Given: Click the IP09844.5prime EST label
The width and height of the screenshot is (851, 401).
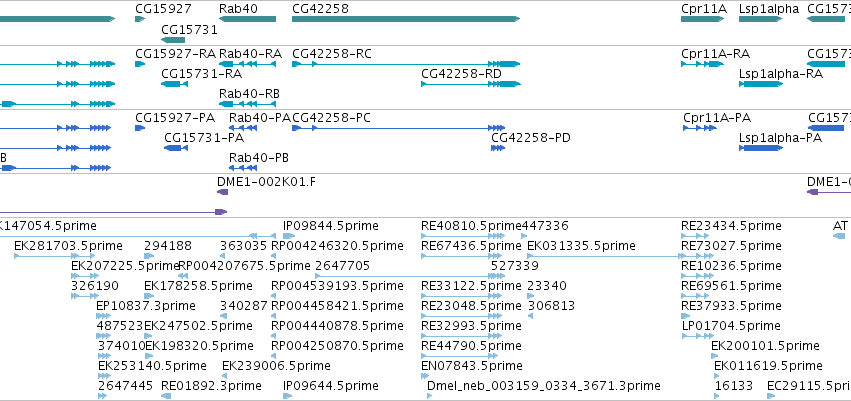Looking at the screenshot, I should point(331,226).
